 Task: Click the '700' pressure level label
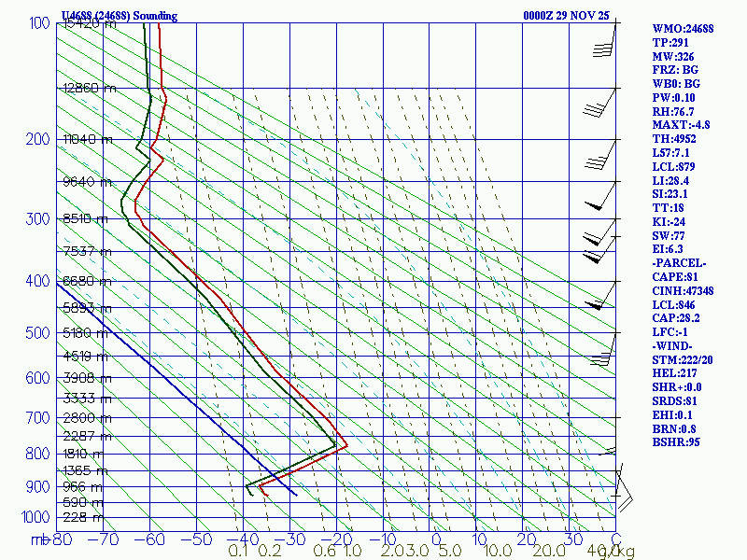coord(37,418)
